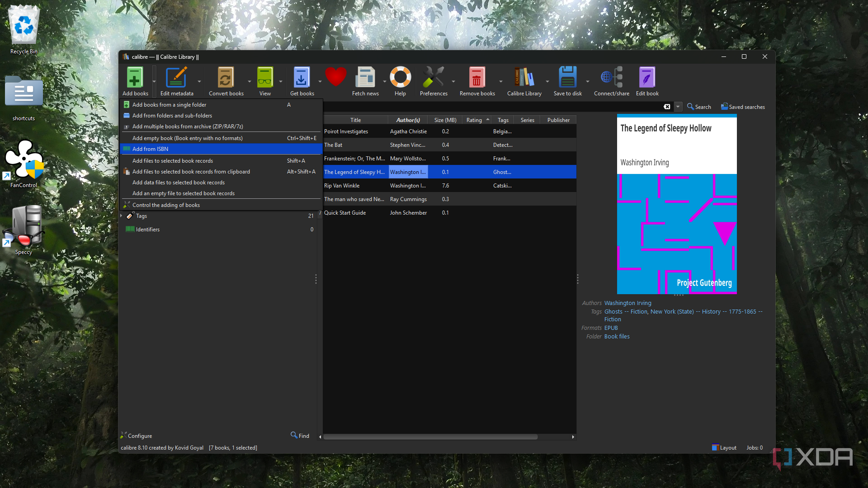The height and width of the screenshot is (488, 868).
Task: Expand the Add books dropdown arrow
Action: (x=154, y=81)
